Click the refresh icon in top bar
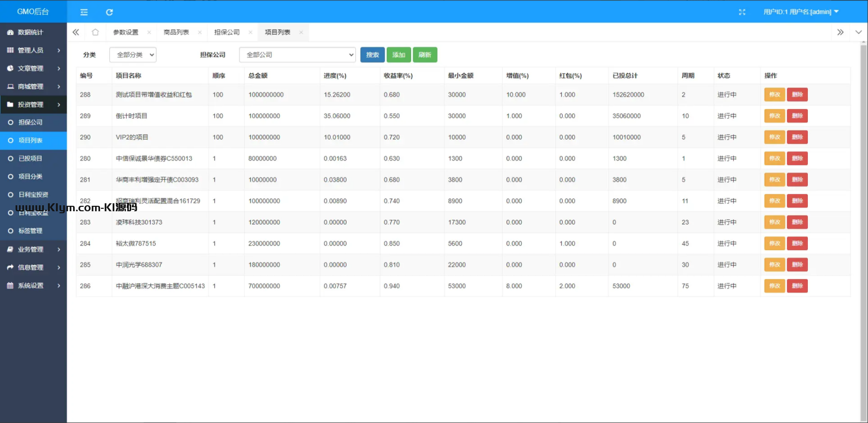868x423 pixels. (109, 12)
